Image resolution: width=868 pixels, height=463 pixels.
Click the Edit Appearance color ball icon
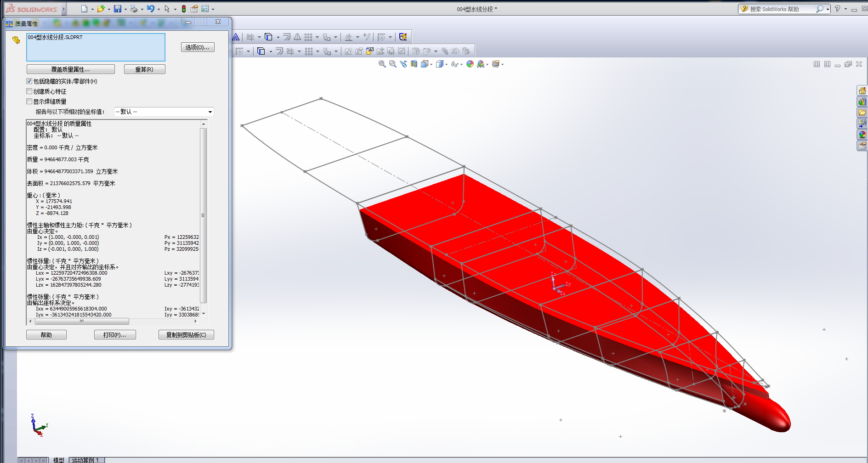470,64
